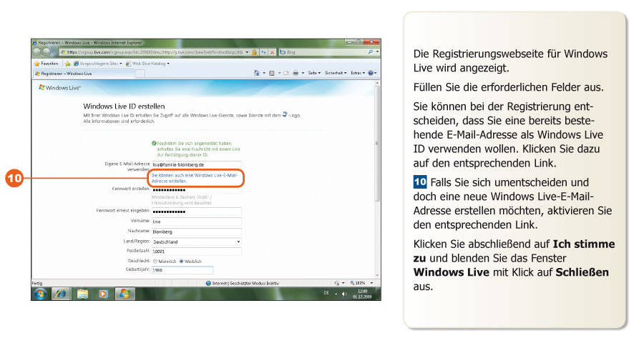The width and height of the screenshot is (644, 343).
Task: Open the Seite menu in command bar
Action: coord(315,73)
